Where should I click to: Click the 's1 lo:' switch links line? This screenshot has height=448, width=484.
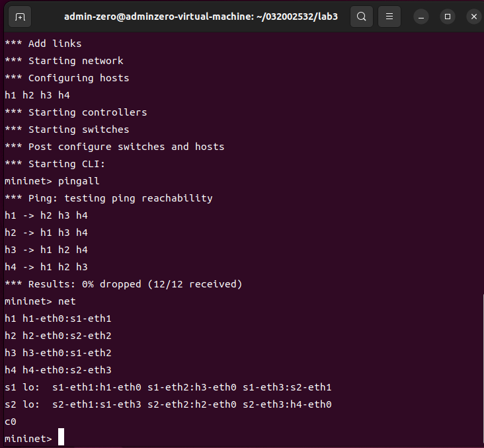point(168,387)
